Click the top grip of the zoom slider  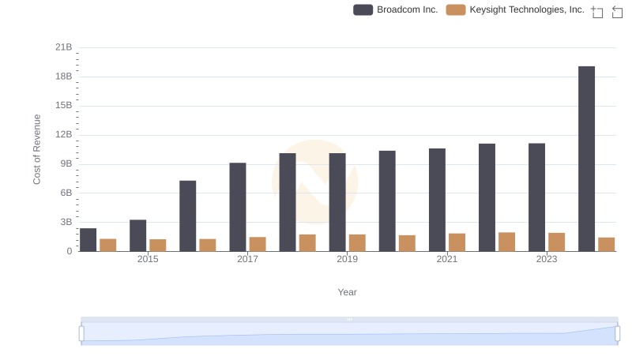tap(349, 319)
